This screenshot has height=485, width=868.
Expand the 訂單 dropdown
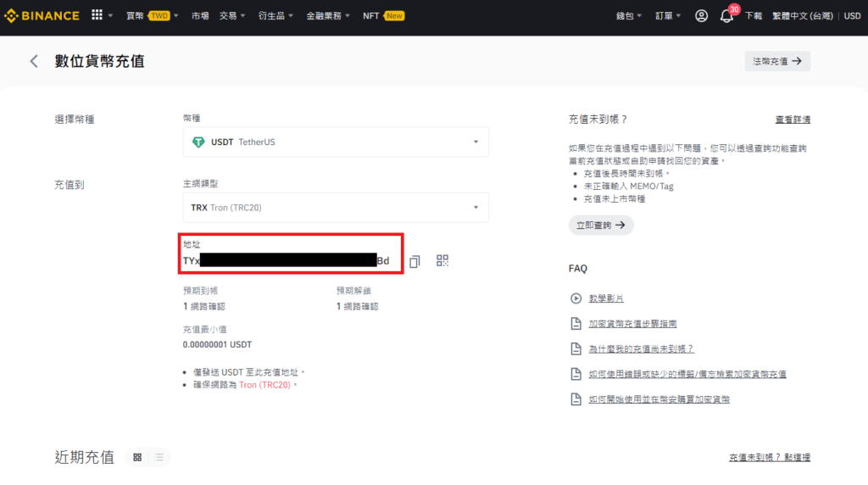tap(668, 16)
